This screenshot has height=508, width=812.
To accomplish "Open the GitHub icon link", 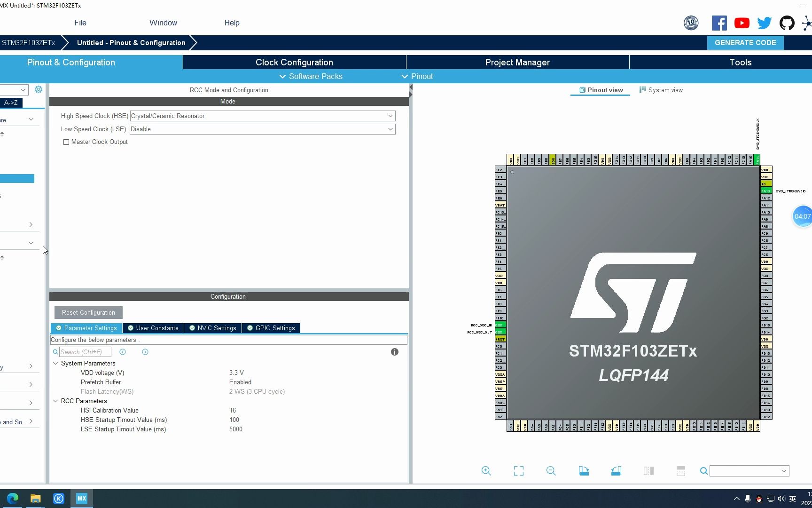I will (787, 23).
